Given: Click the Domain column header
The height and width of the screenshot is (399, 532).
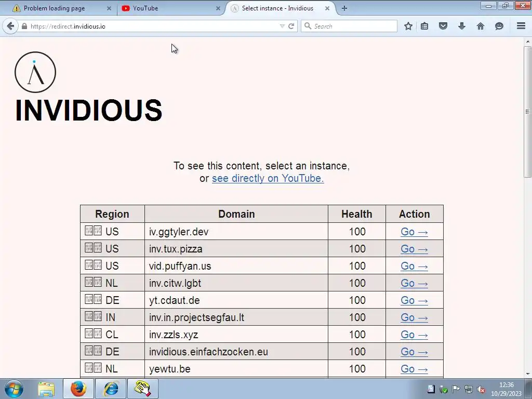Looking at the screenshot, I should pyautogui.click(x=236, y=214).
